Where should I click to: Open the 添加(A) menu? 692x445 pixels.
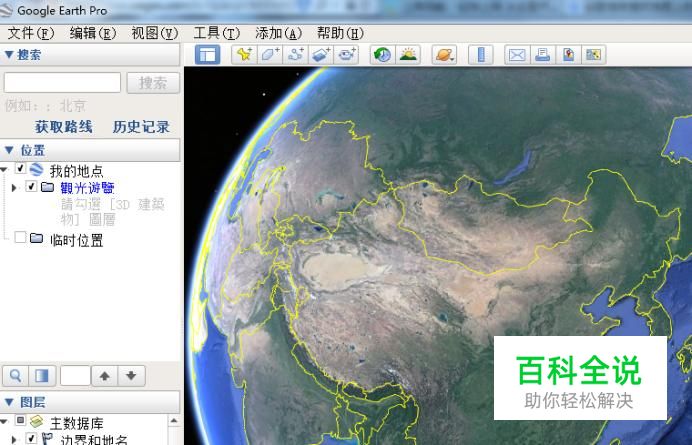[x=278, y=33]
